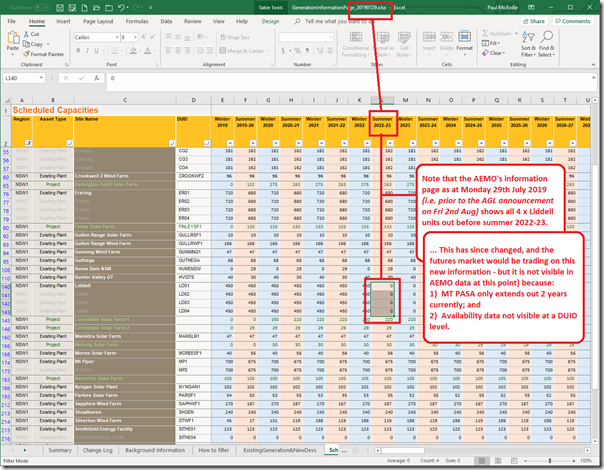Screen dimensions: 604x470
Task: Open the Change Log worksheet tab
Action: [x=97, y=450]
